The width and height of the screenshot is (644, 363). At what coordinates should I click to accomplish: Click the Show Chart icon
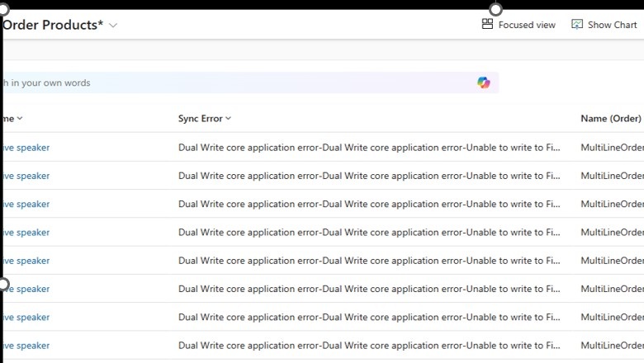(x=576, y=24)
